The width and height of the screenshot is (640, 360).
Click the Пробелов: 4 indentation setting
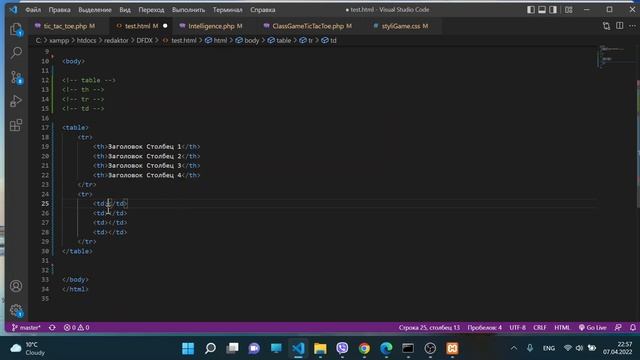click(484, 328)
